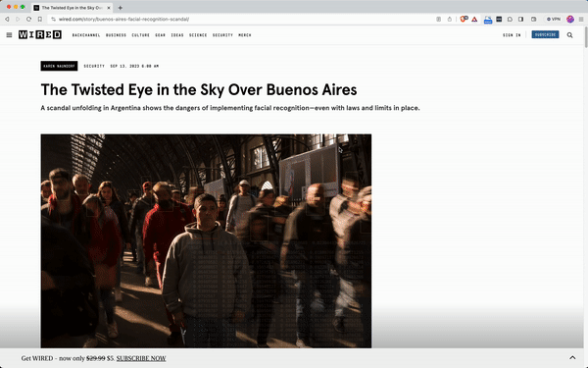The image size is (588, 368).
Task: Toggle the browser sidebar panel
Action: tap(521, 20)
